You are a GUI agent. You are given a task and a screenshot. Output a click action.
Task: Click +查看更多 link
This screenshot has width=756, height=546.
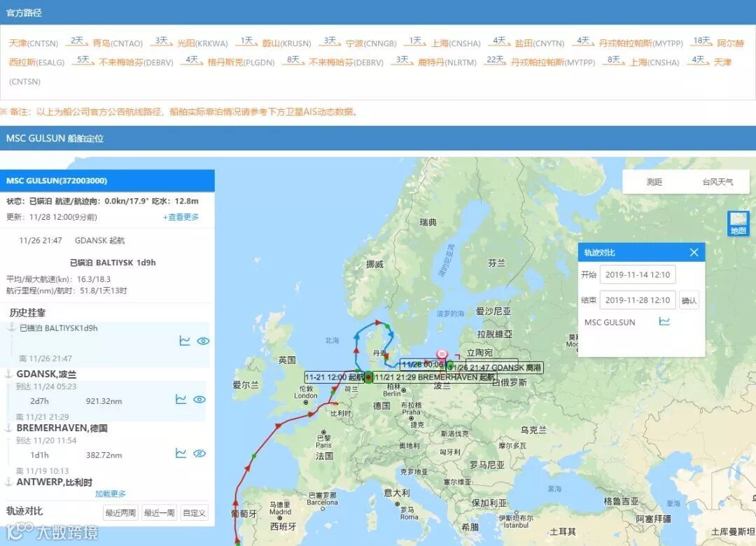point(181,217)
